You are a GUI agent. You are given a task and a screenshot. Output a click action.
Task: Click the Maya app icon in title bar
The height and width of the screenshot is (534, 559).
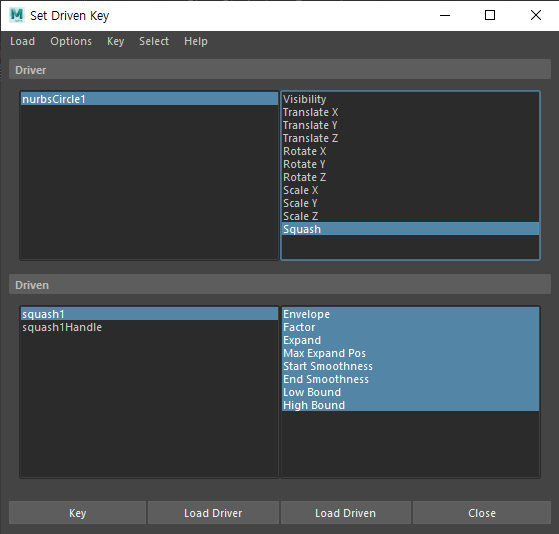[x=16, y=15]
